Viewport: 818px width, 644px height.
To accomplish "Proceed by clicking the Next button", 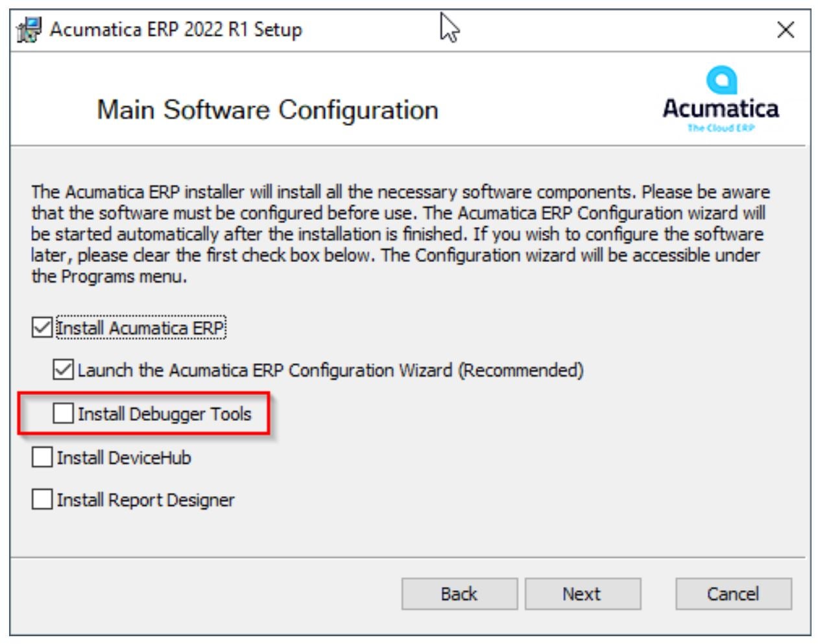I will coord(583,594).
